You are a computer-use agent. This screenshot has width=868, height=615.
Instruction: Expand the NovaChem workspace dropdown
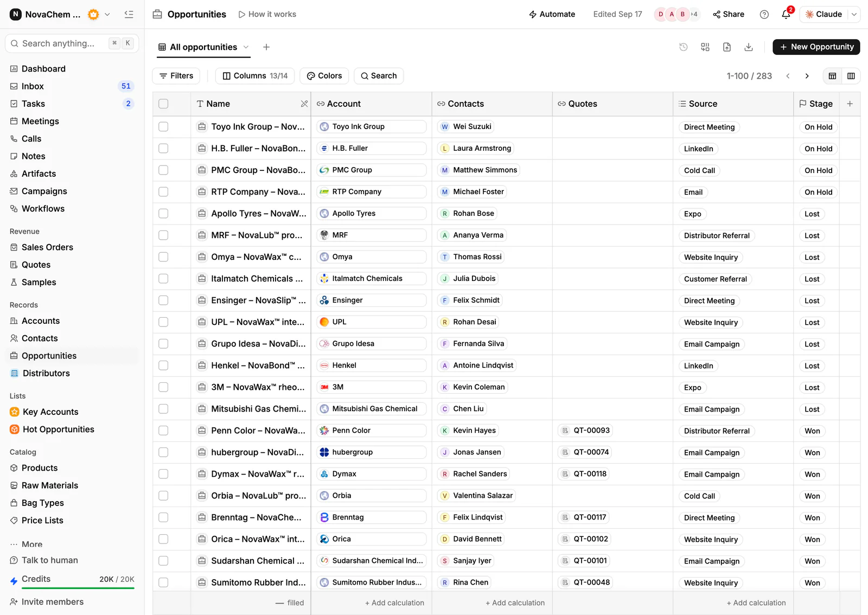click(107, 14)
